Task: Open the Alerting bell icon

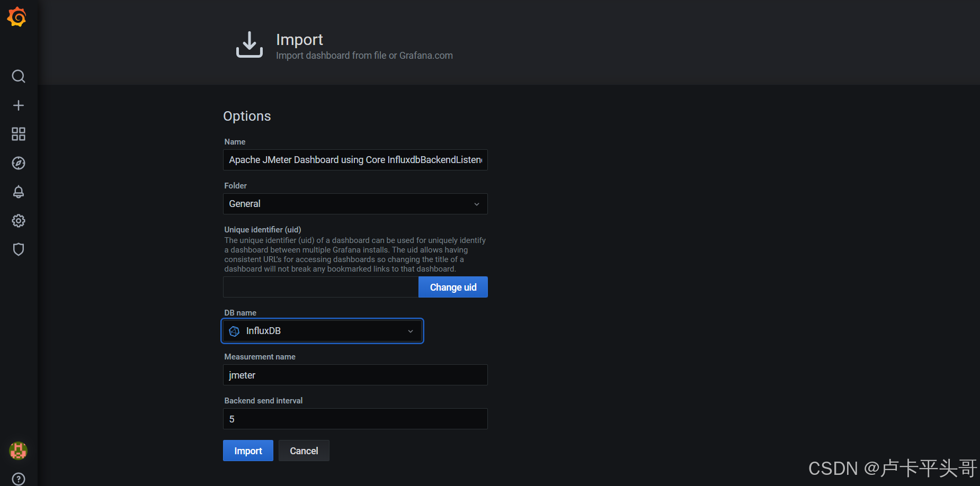Action: click(19, 192)
